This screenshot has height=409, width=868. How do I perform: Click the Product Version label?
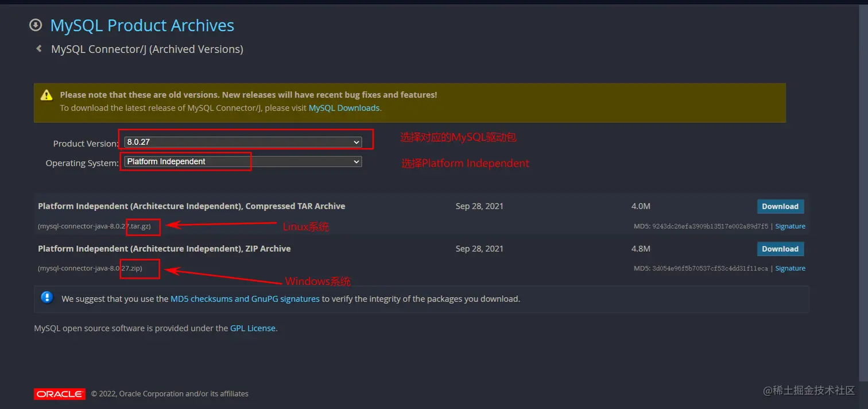86,144
